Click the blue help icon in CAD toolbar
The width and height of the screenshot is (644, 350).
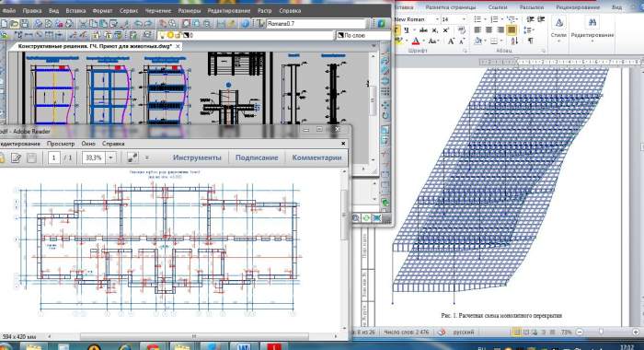click(246, 24)
